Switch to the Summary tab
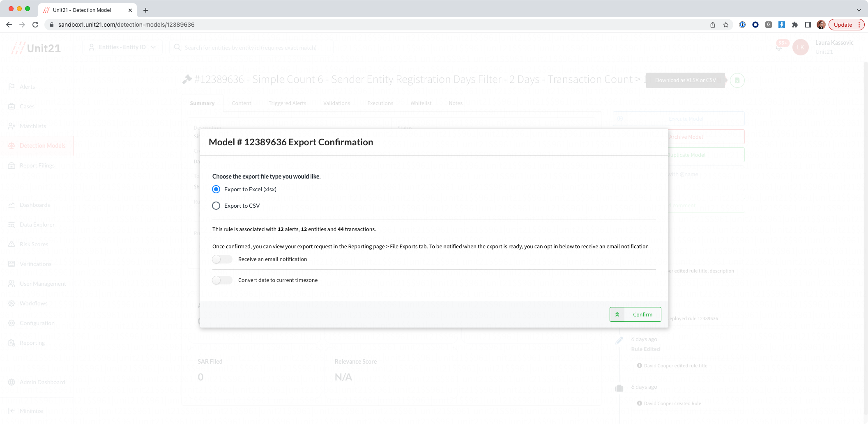 (202, 103)
